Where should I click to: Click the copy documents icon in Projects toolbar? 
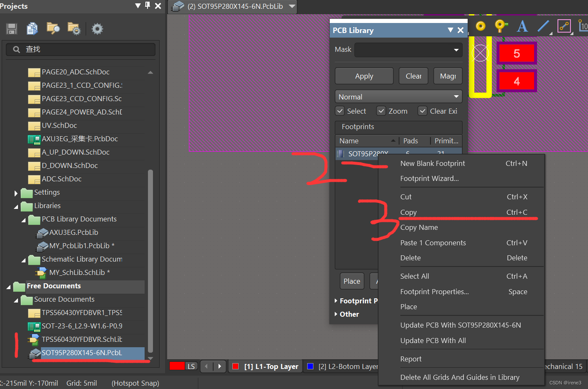[x=32, y=28]
